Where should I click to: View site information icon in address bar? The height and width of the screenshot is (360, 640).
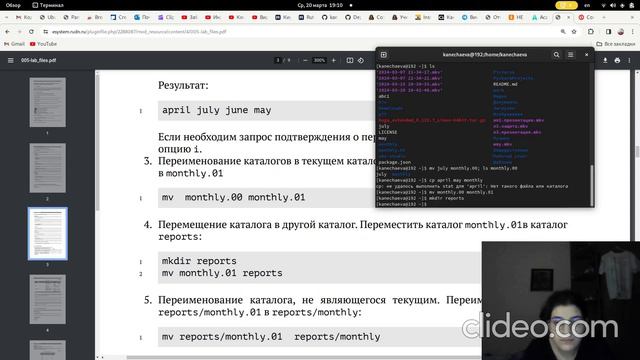pos(46,31)
